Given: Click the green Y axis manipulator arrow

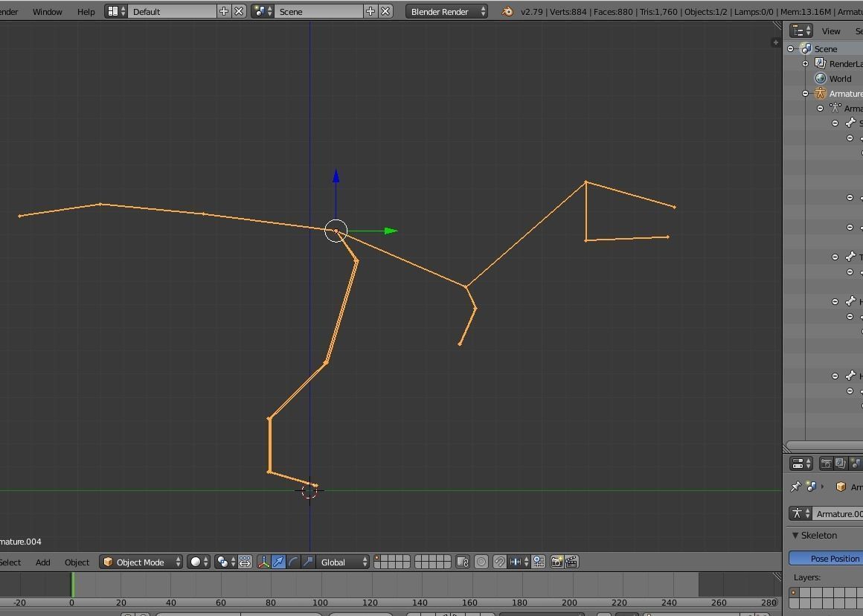Looking at the screenshot, I should [x=391, y=231].
